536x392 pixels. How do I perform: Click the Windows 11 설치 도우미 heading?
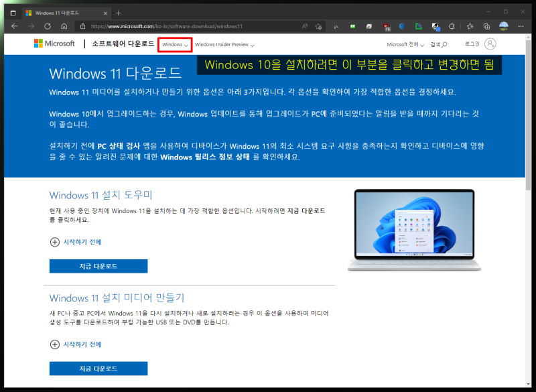tap(101, 195)
